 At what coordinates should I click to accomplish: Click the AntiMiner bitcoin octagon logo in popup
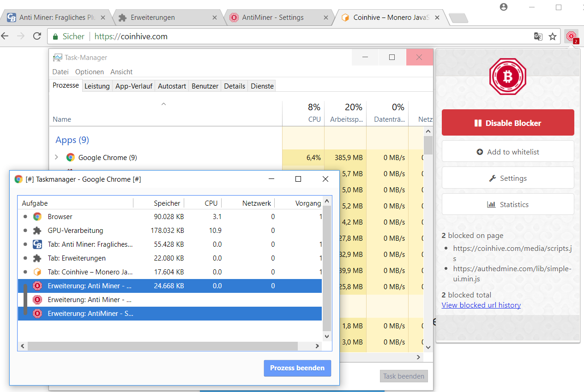click(x=508, y=77)
